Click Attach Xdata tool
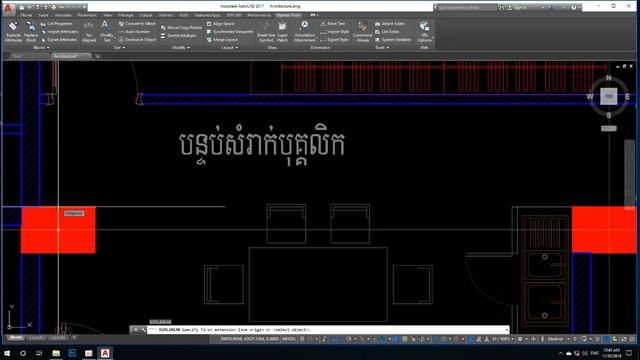This screenshot has height=360, width=640. coord(390,24)
